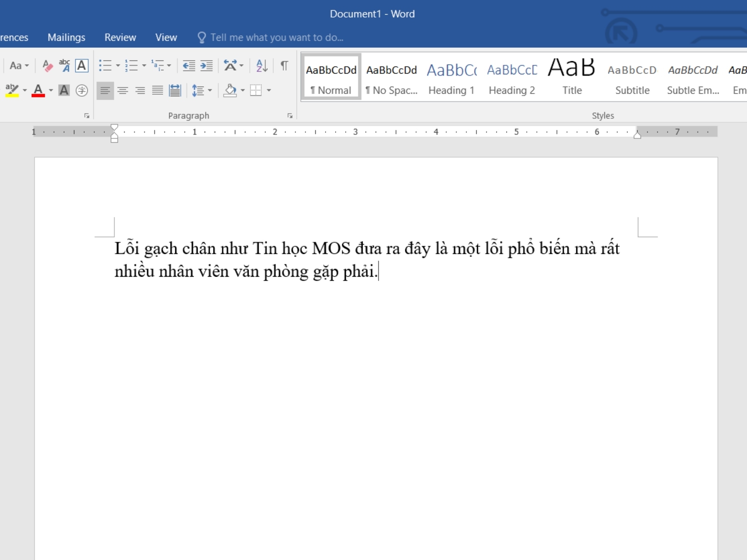This screenshot has width=747, height=560.
Task: Expand multilevel list dropdown arrow
Action: 169,66
